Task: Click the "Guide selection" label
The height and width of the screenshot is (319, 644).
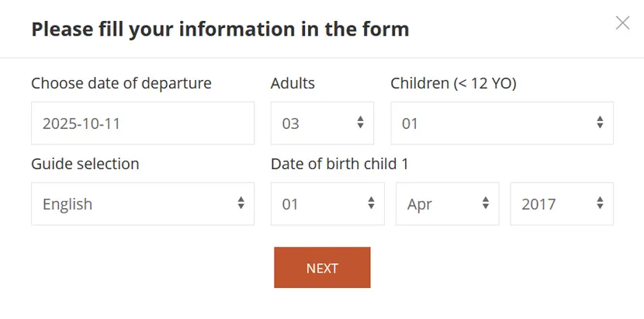Action: [85, 164]
